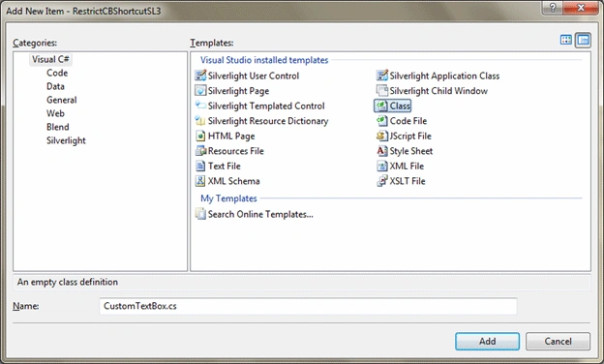Select the Silverlight Resource Dictionary icon

pyautogui.click(x=200, y=121)
